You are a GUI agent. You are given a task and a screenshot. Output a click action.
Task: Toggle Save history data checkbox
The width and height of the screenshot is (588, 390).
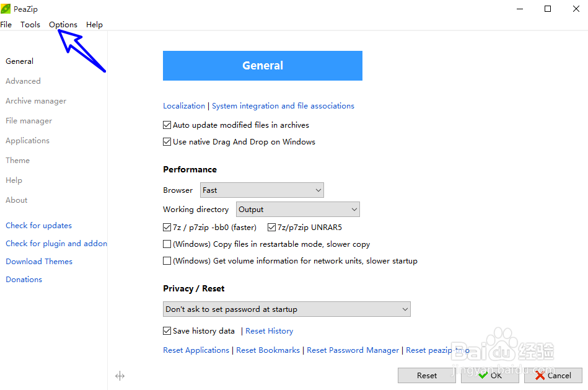tap(199, 331)
